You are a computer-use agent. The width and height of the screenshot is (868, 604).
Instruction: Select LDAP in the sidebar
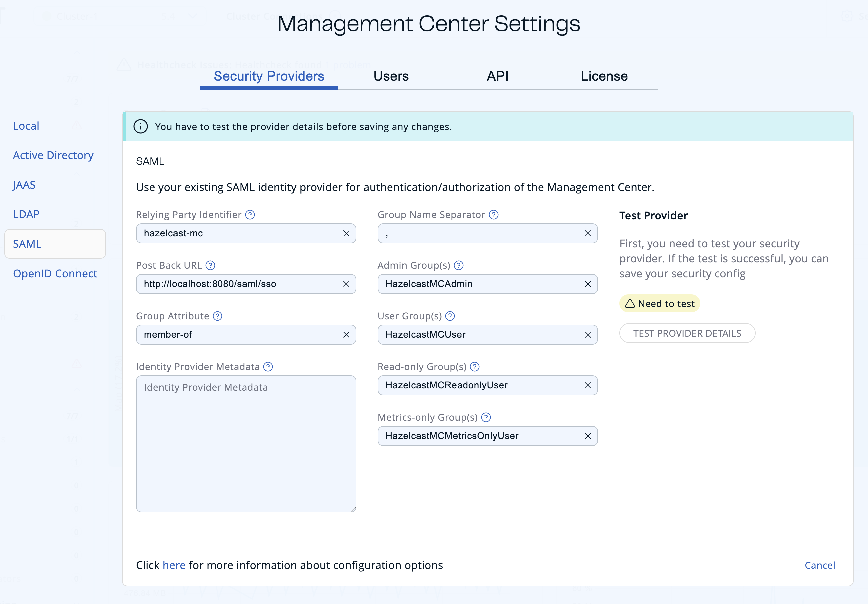[26, 214]
